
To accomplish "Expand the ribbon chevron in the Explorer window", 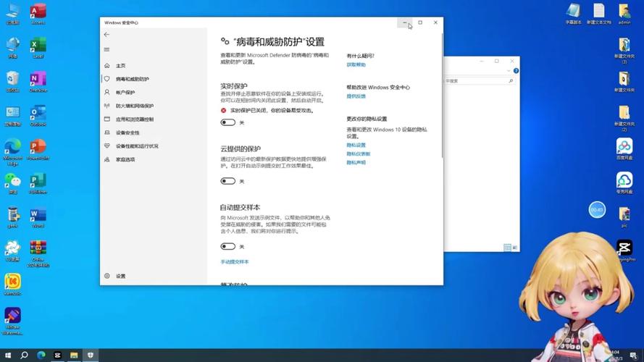I will pos(509,71).
